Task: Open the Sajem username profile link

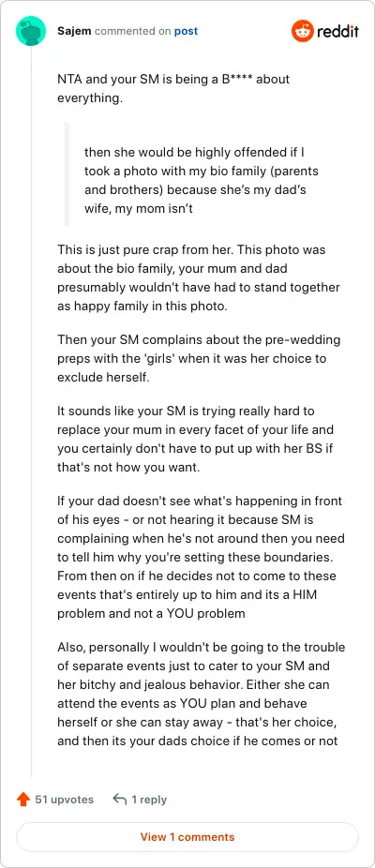Action: [75, 31]
